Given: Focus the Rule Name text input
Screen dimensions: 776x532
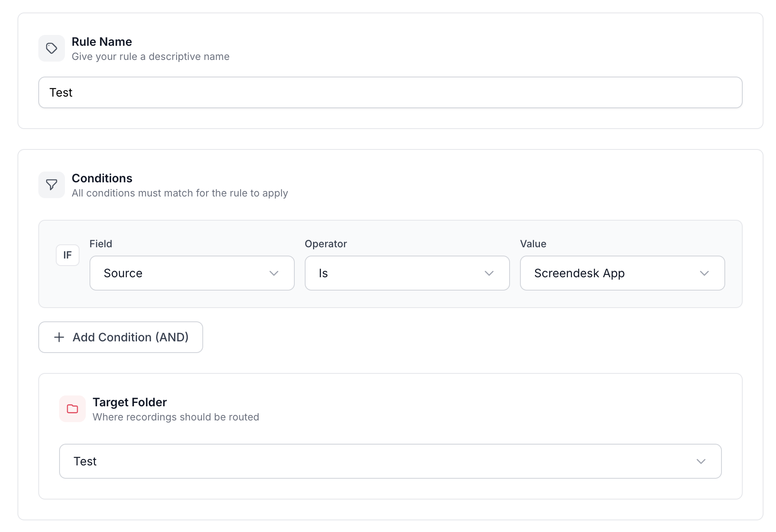Looking at the screenshot, I should (x=390, y=92).
